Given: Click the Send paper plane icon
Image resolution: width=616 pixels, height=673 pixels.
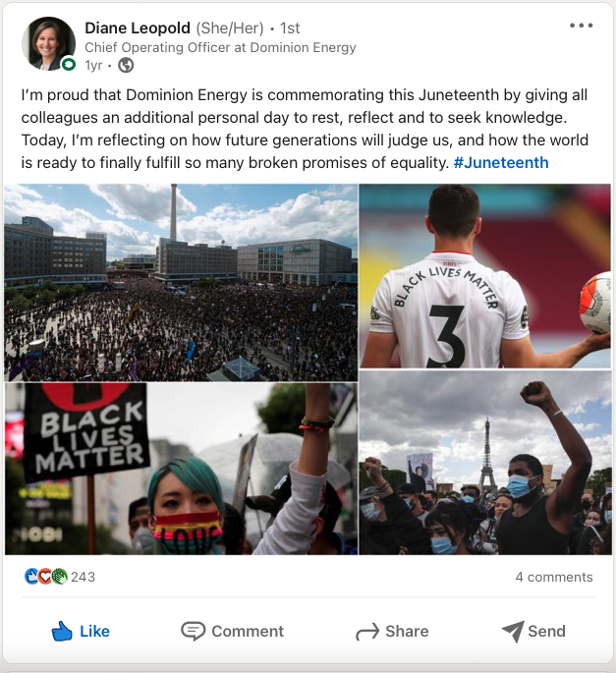Looking at the screenshot, I should [x=513, y=632].
